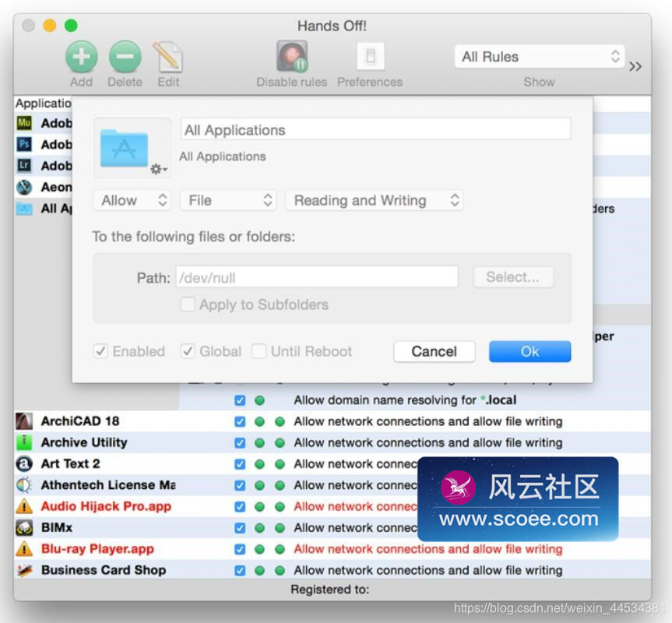Click the green Add rule icon
The height and width of the screenshot is (623, 672).
point(81,57)
